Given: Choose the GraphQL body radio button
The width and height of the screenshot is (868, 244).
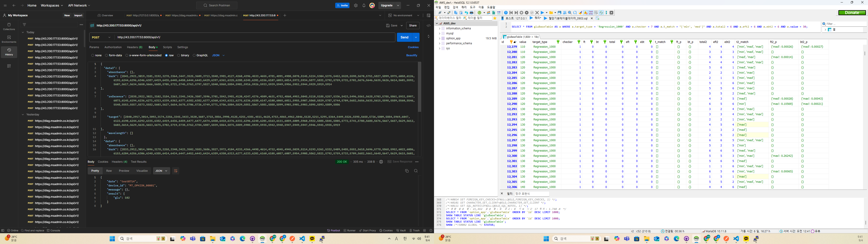Looking at the screenshot, I should [194, 55].
